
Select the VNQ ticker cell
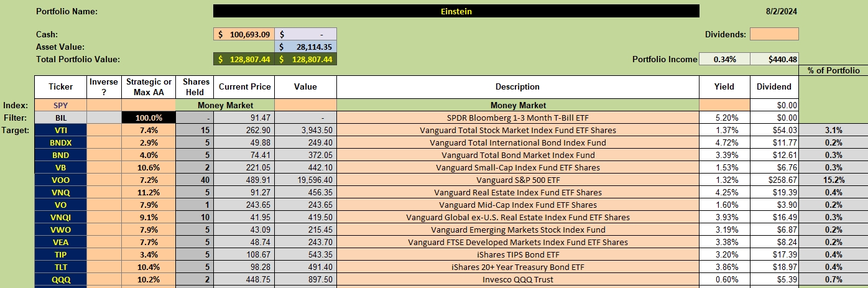[x=60, y=192]
